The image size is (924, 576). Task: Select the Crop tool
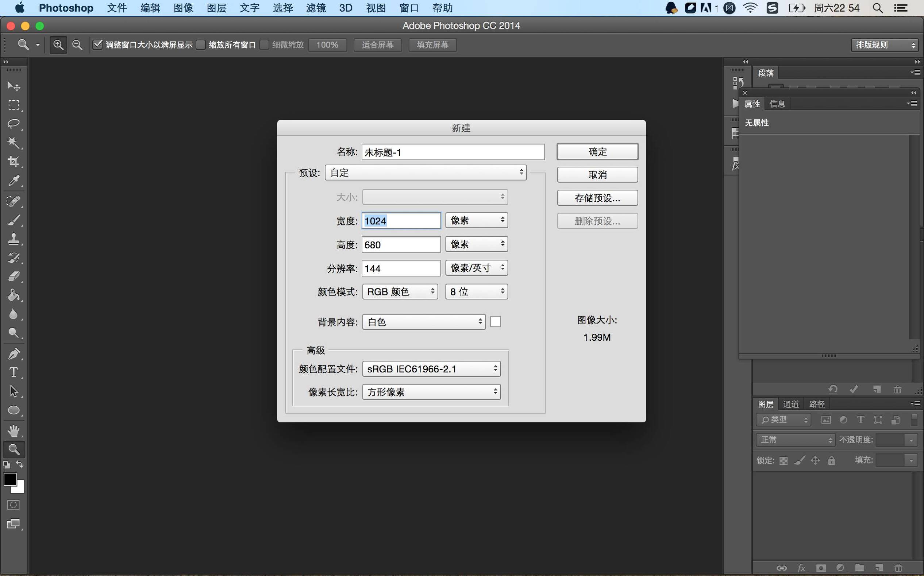coord(14,162)
